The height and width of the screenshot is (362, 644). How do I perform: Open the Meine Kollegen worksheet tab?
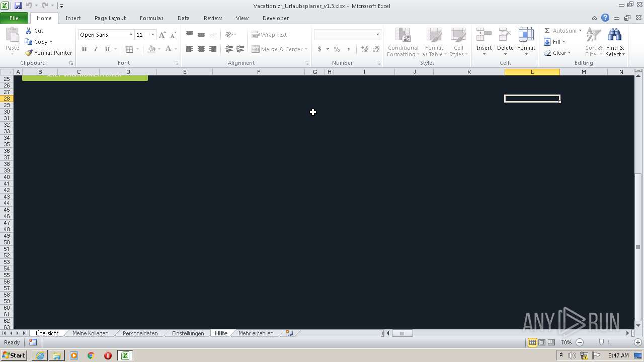[x=90, y=333]
